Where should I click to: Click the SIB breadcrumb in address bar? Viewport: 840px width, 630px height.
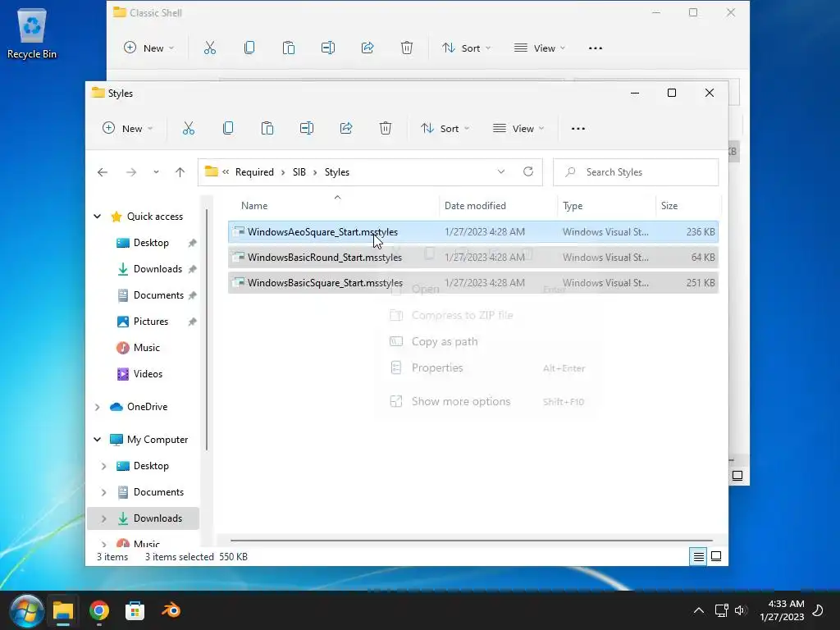click(x=299, y=172)
